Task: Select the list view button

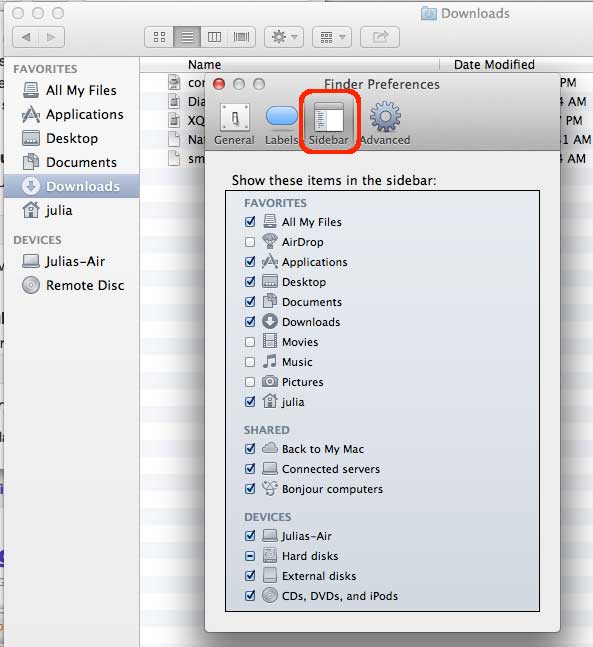Action: (x=187, y=37)
